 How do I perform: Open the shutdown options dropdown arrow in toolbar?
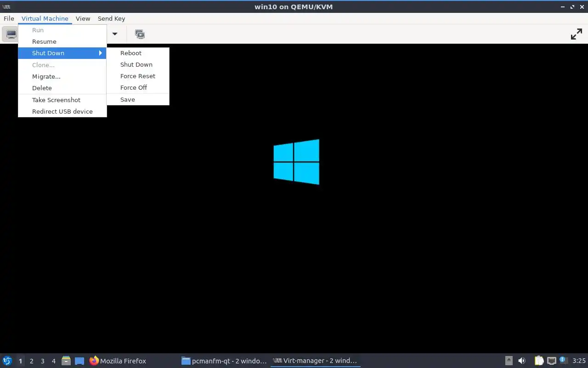[115, 34]
